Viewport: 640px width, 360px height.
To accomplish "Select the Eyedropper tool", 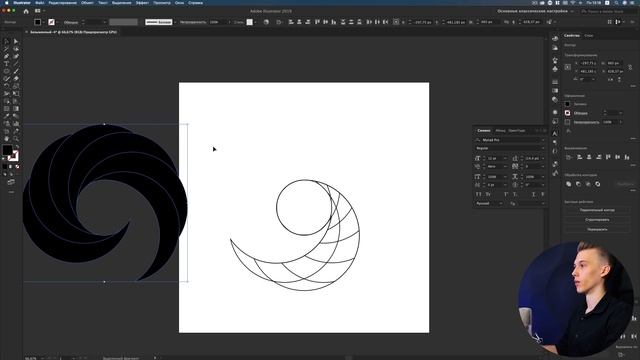I will pos(7,116).
